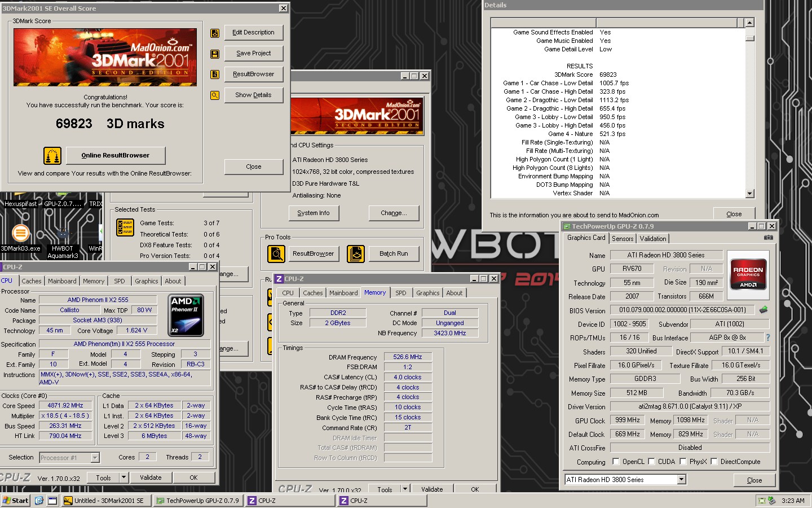
Task: Click the Start button on the taskbar
Action: click(16, 501)
